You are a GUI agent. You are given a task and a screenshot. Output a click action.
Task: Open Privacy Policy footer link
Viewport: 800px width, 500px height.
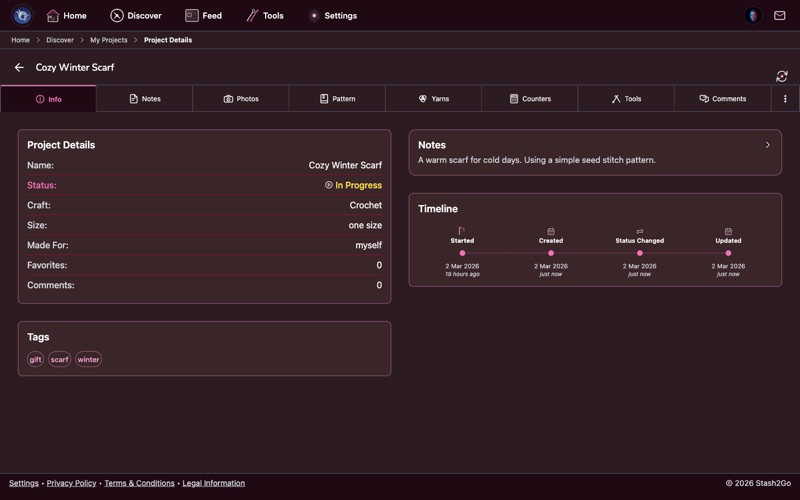click(x=71, y=483)
